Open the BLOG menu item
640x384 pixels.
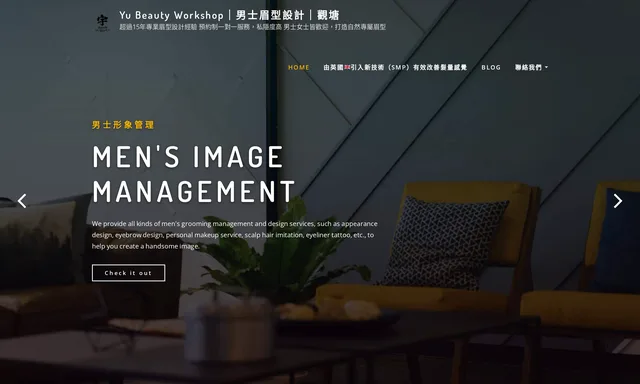[x=491, y=67]
